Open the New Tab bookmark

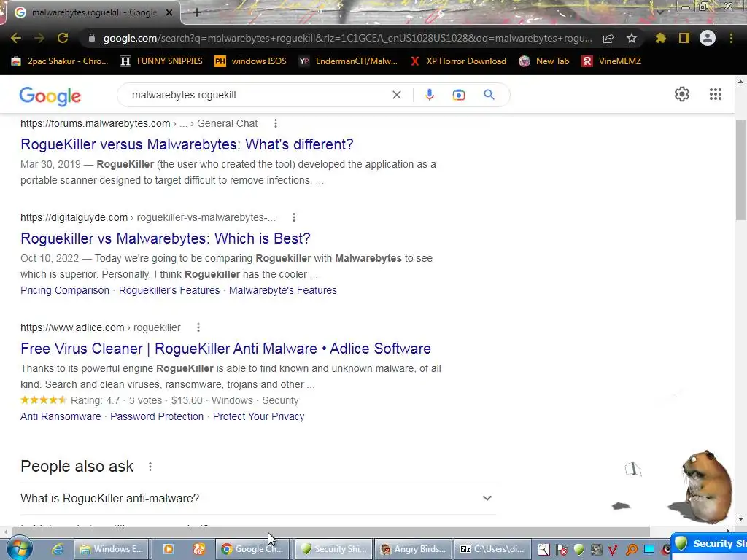click(544, 61)
